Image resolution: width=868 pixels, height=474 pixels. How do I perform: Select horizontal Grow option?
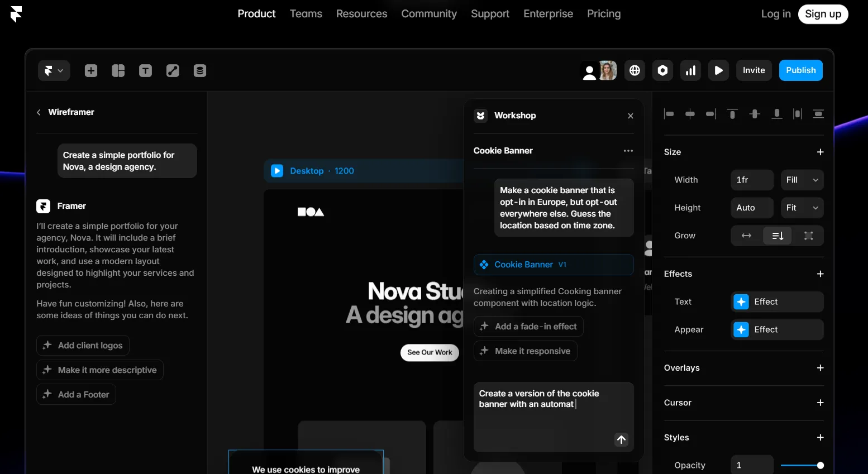click(746, 236)
